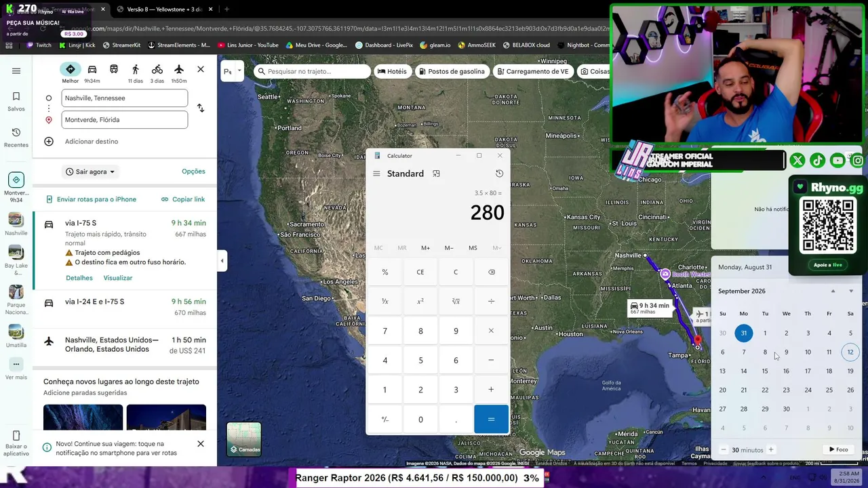Open the Nashville recent place in the sidebar

tap(16, 224)
